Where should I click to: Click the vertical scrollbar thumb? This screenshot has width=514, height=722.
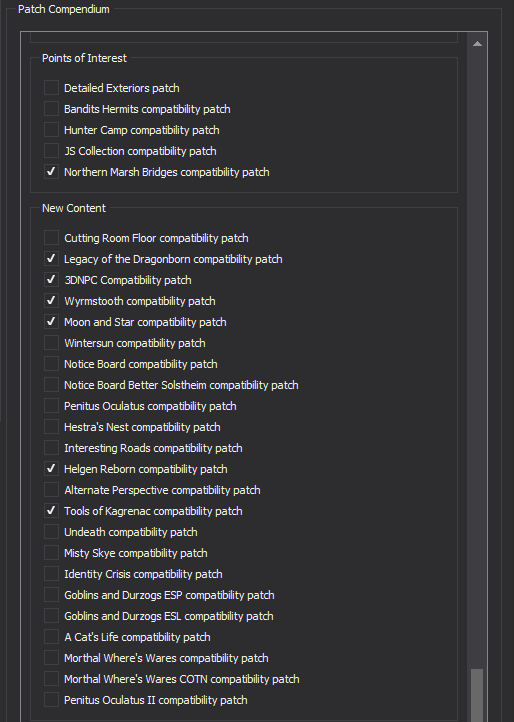pos(477,695)
